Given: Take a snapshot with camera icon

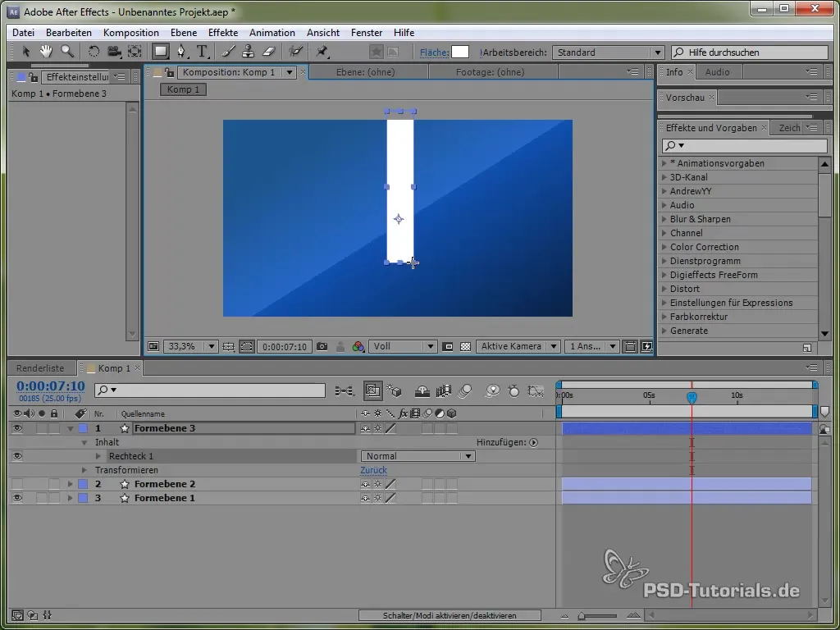Looking at the screenshot, I should click(x=322, y=347).
